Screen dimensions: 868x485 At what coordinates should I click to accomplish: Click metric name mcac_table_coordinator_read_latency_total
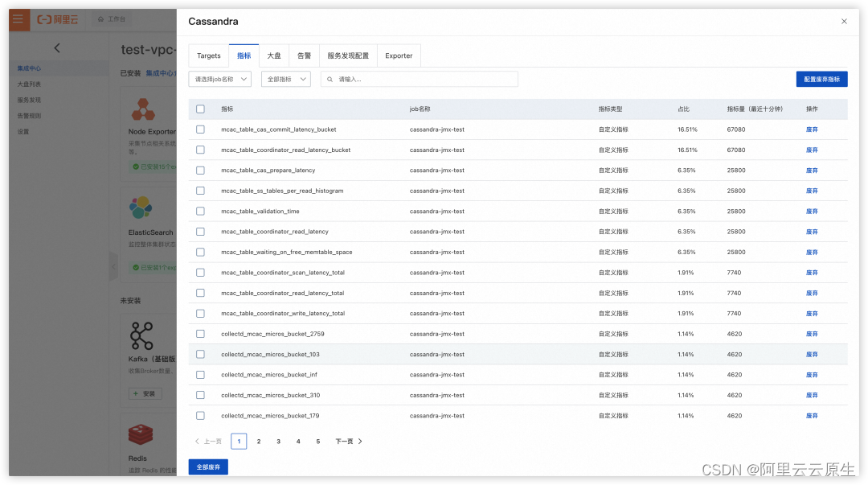coord(282,294)
